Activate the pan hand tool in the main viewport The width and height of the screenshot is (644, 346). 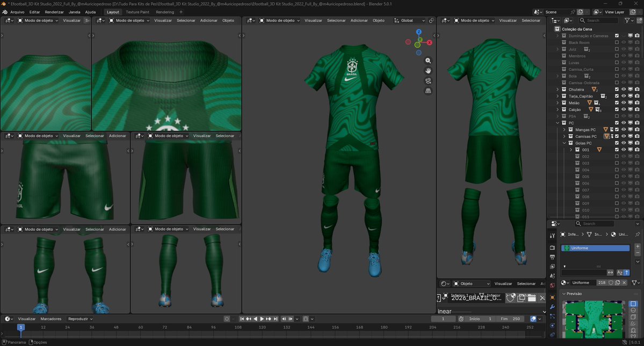[x=428, y=70]
